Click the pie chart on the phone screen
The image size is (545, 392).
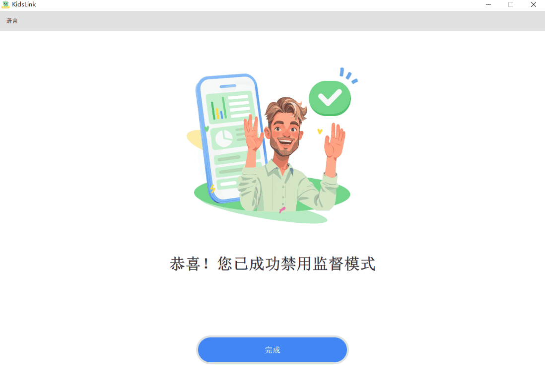tap(223, 138)
